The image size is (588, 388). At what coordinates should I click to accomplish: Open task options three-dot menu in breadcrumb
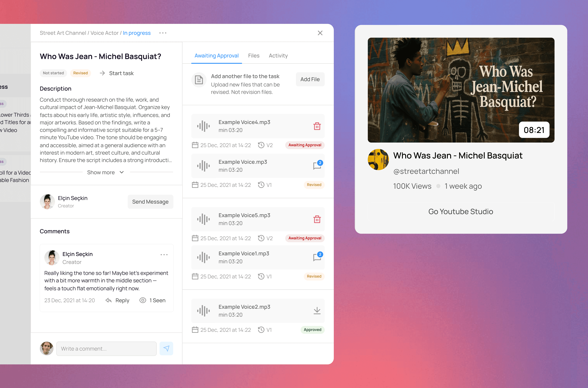[x=163, y=33]
